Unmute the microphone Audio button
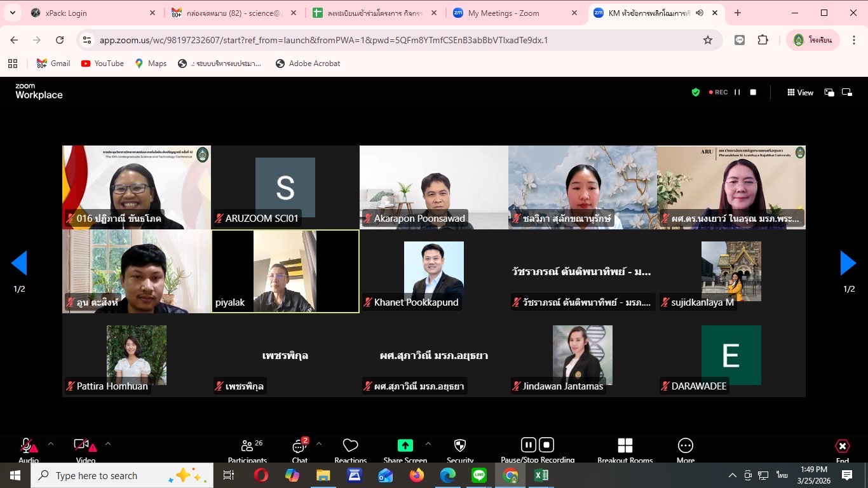The width and height of the screenshot is (868, 488). [x=28, y=446]
